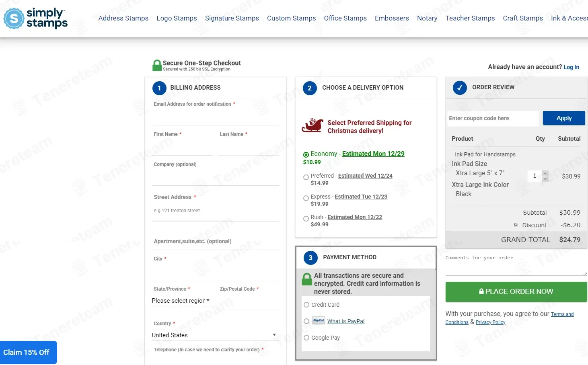588x365 pixels.
Task: Expand the Discount plus icon
Action: [516, 226]
